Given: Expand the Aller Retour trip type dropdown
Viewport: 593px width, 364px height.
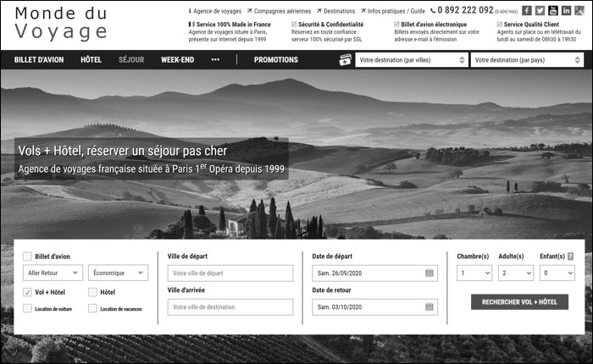Looking at the screenshot, I should tap(52, 273).
